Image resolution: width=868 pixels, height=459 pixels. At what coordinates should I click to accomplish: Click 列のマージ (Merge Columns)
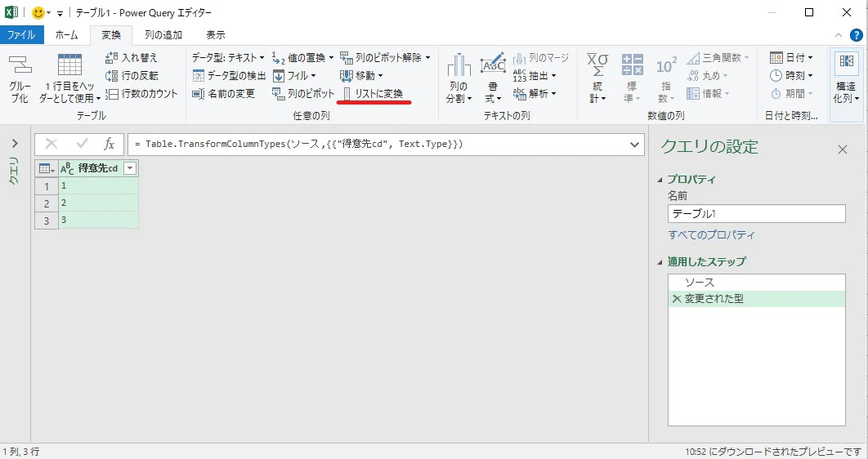pos(541,57)
